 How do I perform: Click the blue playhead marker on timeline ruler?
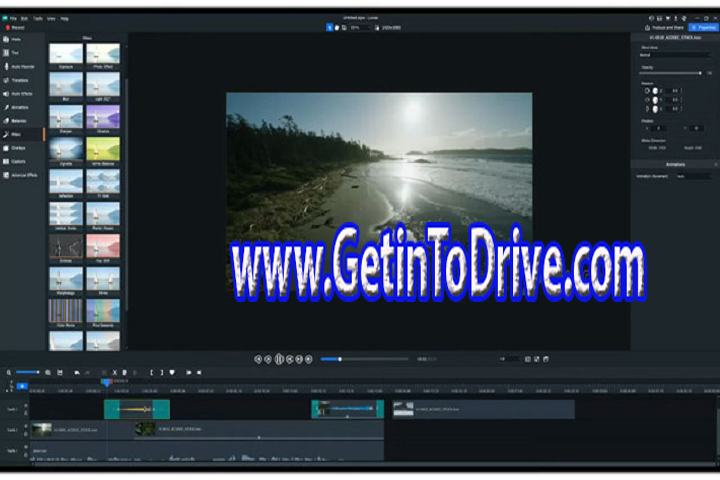107,382
